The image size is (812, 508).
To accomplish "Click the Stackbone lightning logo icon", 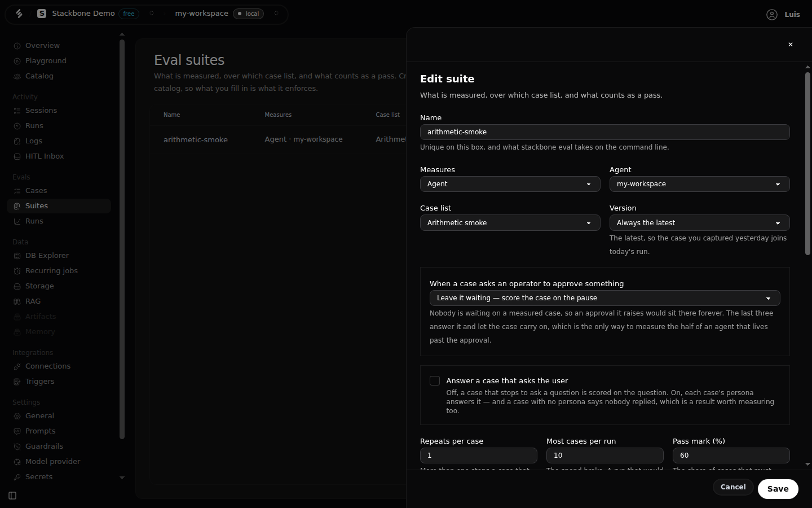I will (x=19, y=14).
